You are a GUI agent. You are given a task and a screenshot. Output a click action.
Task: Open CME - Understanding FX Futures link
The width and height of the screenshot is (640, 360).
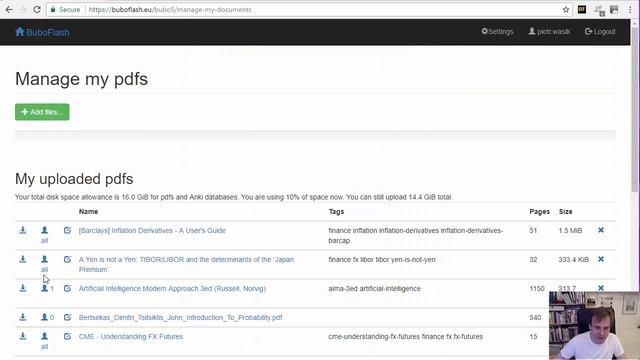click(x=131, y=336)
